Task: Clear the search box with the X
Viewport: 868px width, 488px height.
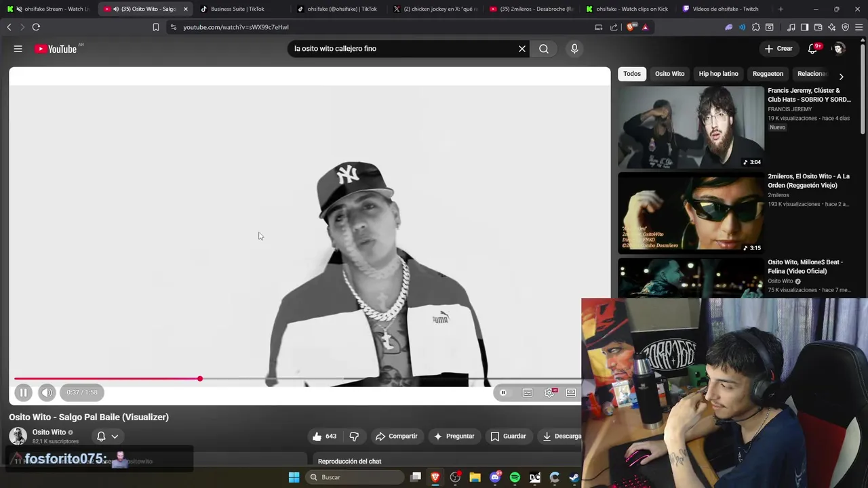Action: pos(522,49)
